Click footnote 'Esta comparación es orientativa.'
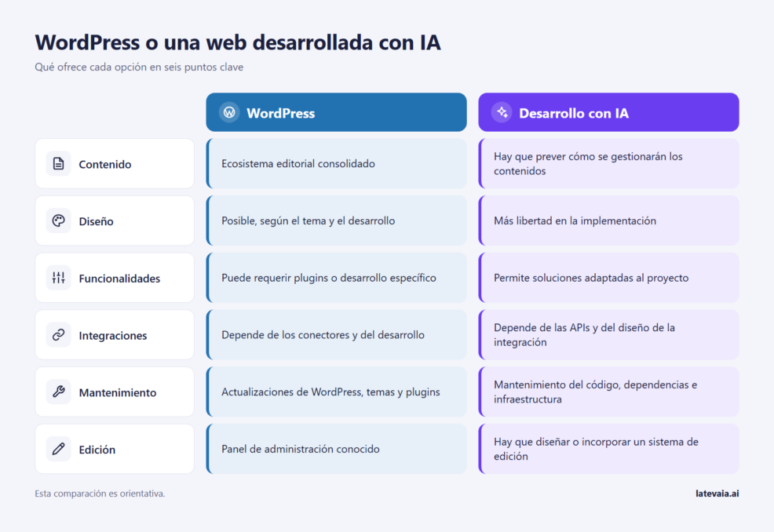This screenshot has width=774, height=532. click(x=100, y=493)
